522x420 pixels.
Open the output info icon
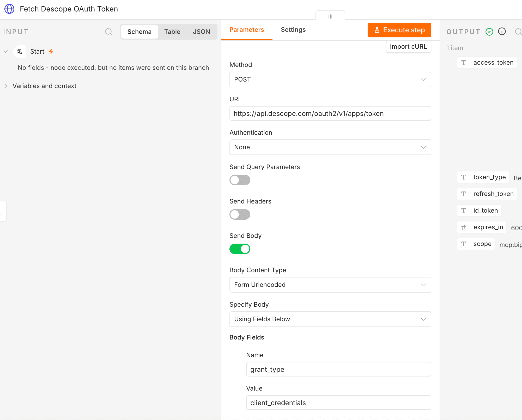click(x=502, y=32)
